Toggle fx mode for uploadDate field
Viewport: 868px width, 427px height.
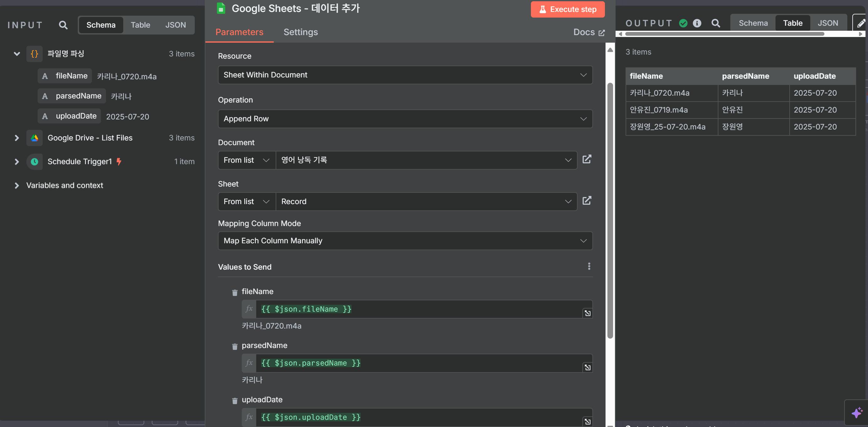pos(249,417)
